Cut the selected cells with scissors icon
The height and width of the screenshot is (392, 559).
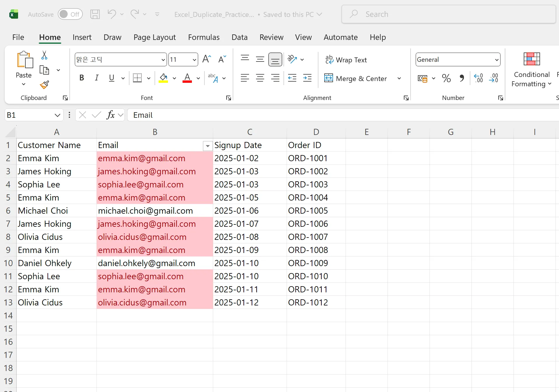click(44, 55)
